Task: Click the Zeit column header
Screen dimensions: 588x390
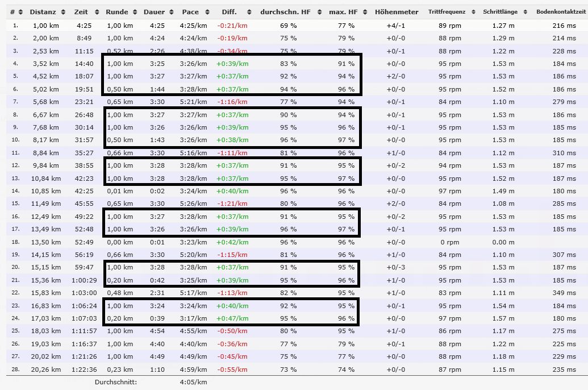Action: pyautogui.click(x=81, y=12)
